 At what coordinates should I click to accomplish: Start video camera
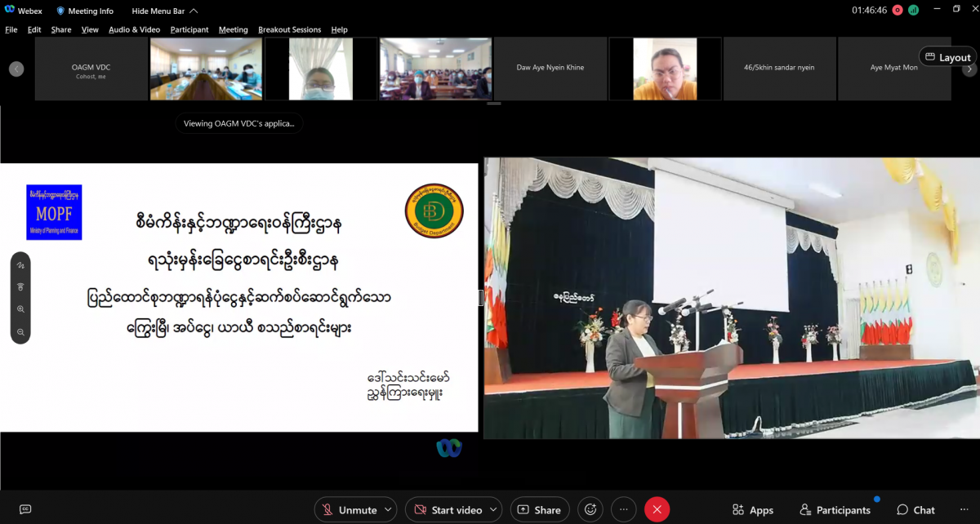pos(448,509)
